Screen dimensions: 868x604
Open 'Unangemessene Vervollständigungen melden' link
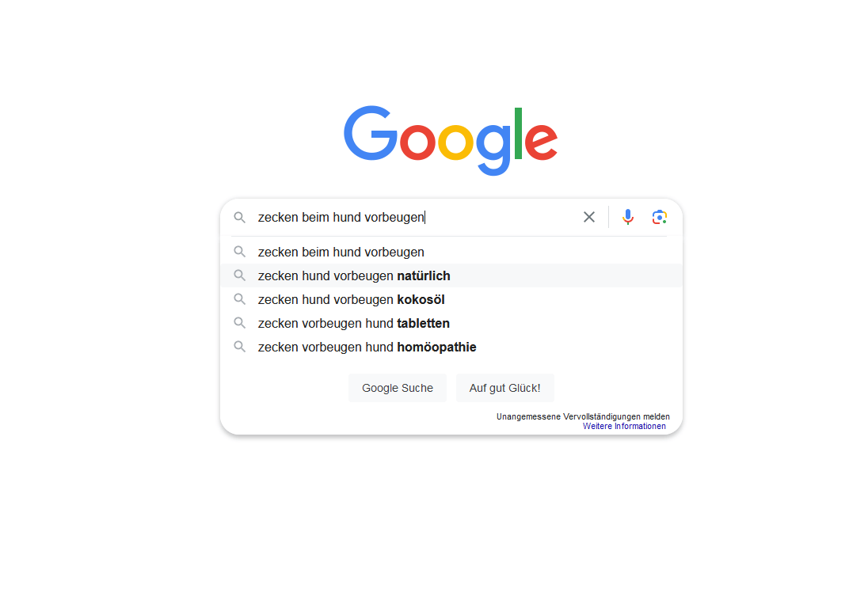583,416
